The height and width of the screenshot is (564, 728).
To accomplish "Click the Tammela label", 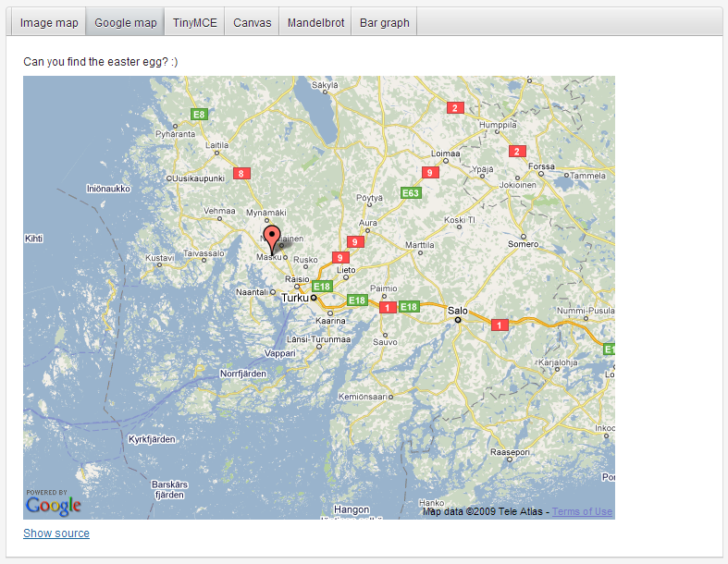I will [587, 176].
